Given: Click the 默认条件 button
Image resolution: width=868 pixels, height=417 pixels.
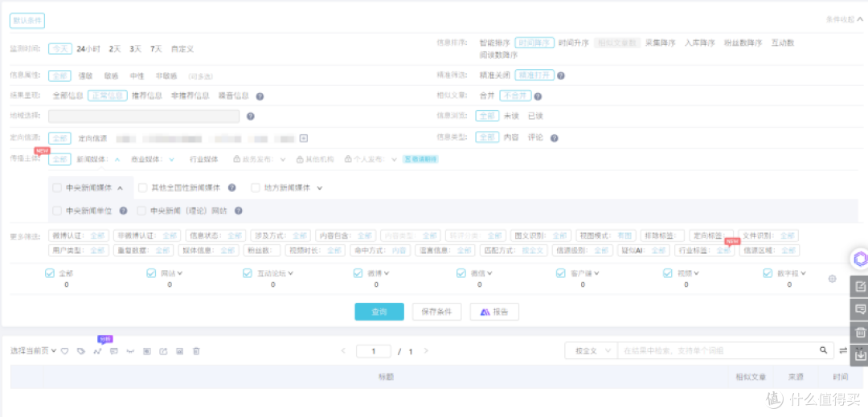Looking at the screenshot, I should click(27, 20).
